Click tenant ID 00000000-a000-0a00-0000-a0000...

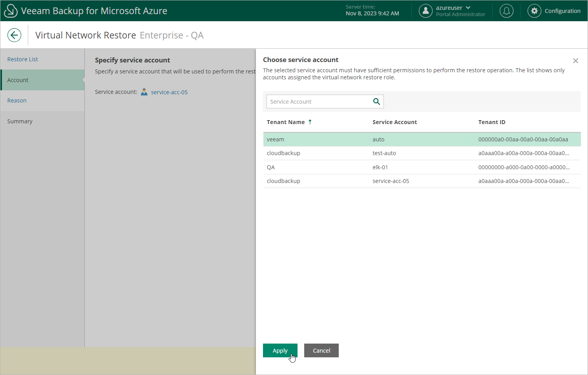click(524, 167)
